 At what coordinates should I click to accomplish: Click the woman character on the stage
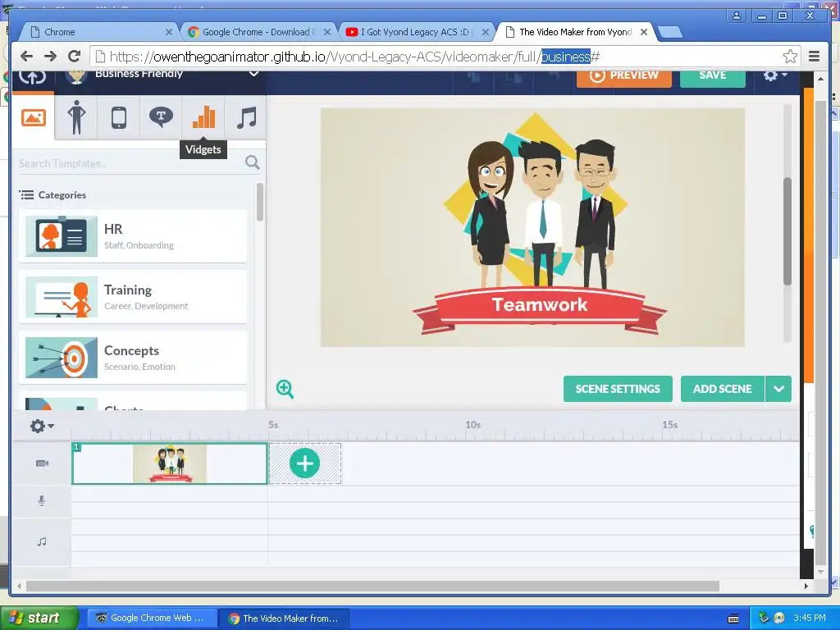(x=489, y=214)
